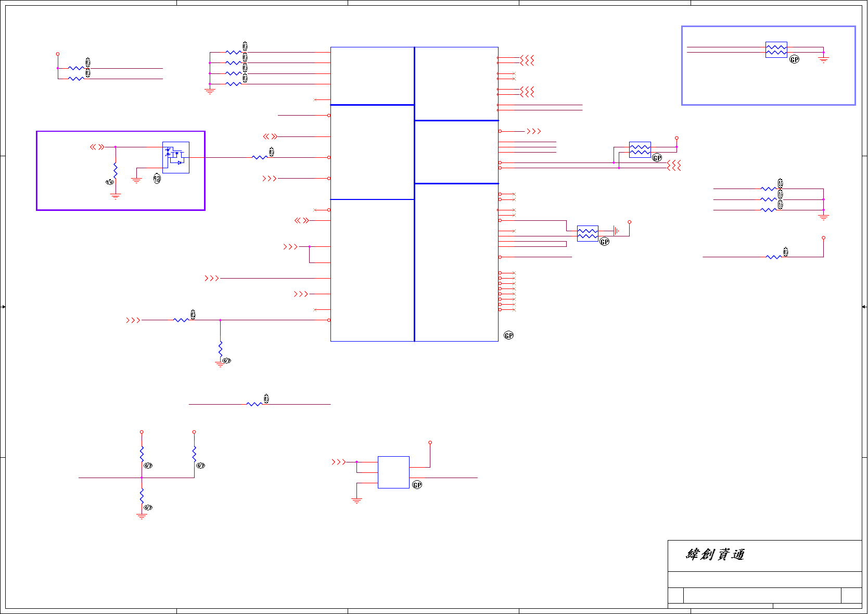Select the ground symbol under the small bottom IC

[x=356, y=501]
